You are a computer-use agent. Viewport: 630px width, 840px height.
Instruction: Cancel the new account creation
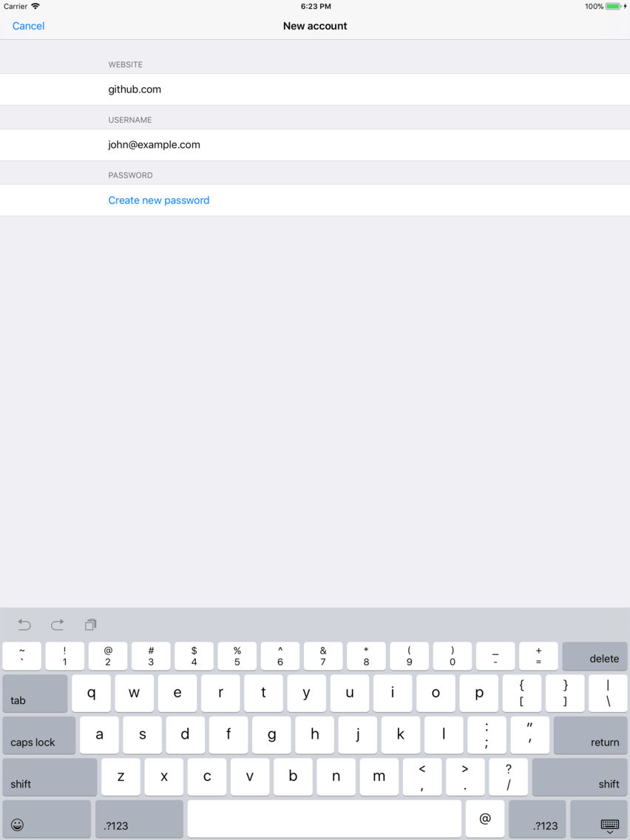click(28, 26)
